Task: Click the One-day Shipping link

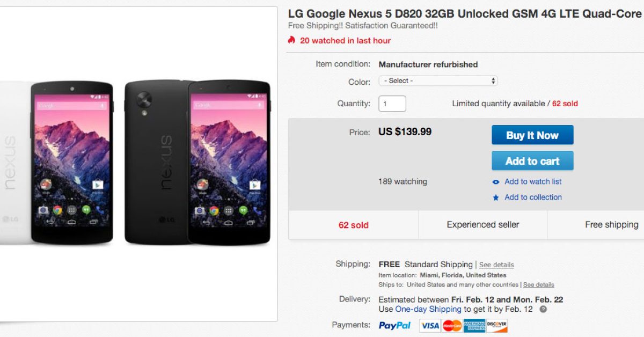Action: pyautogui.click(x=428, y=310)
